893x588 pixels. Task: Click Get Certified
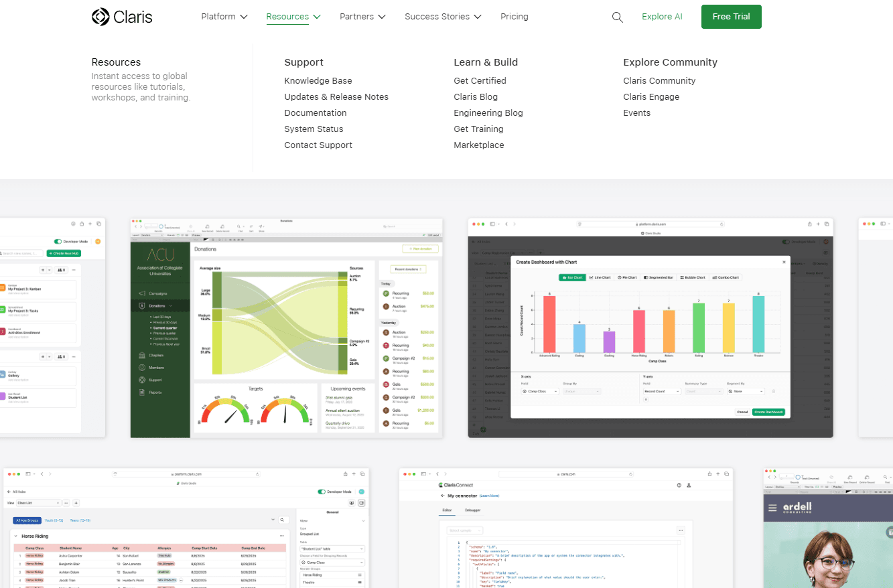click(x=480, y=81)
